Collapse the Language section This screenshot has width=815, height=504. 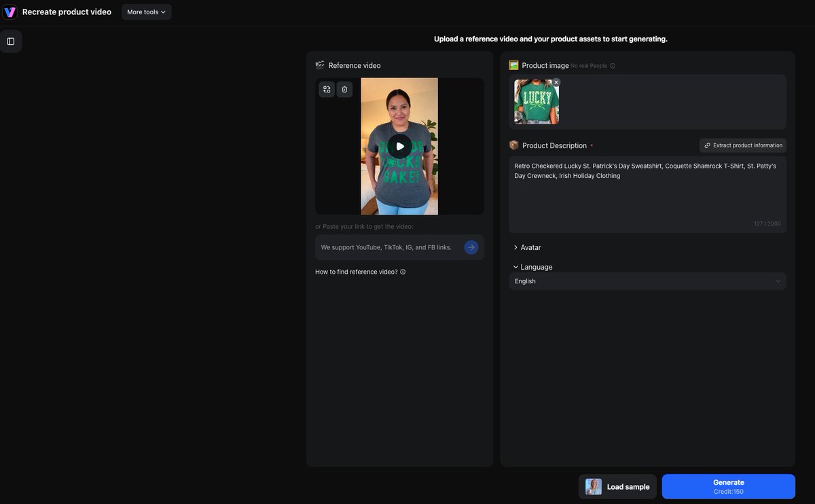[533, 267]
